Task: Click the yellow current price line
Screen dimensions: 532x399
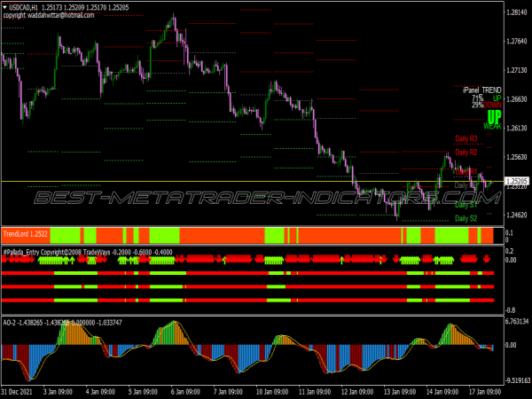Action: [253, 182]
